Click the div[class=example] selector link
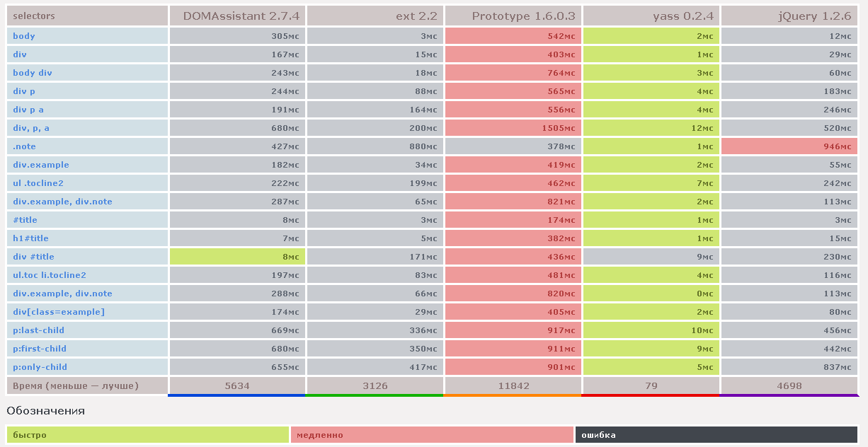Image resolution: width=868 pixels, height=447 pixels. click(x=58, y=312)
